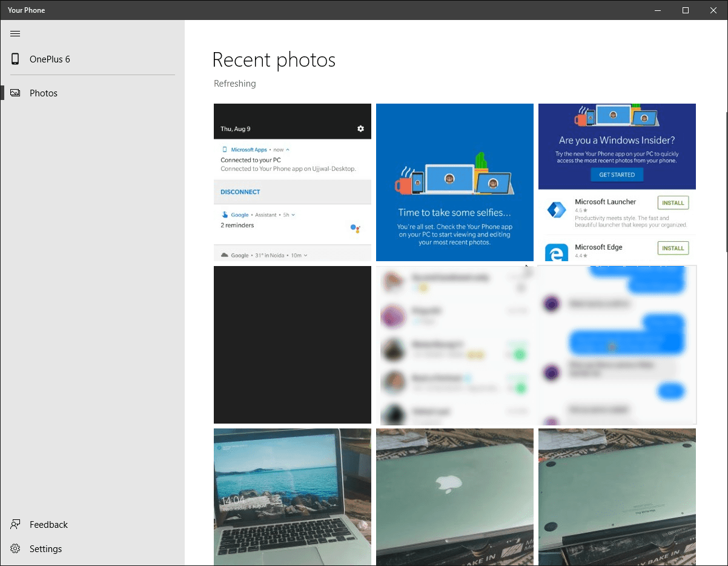Open the blurred chat list screenshot
Viewport: 728px width, 566px height.
pos(455,345)
